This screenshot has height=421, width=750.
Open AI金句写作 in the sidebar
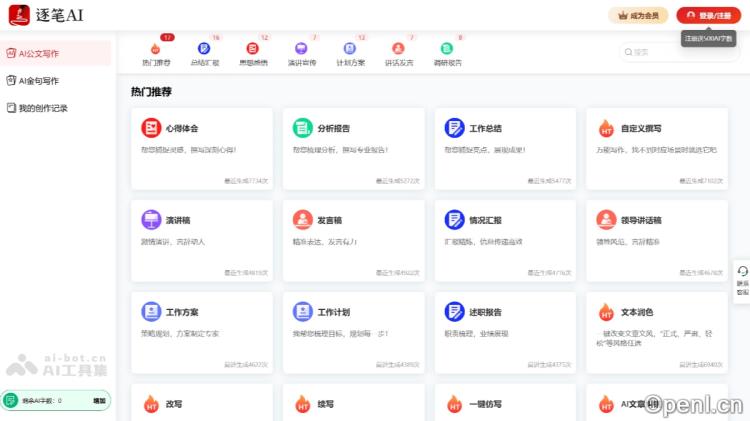pyautogui.click(x=55, y=81)
